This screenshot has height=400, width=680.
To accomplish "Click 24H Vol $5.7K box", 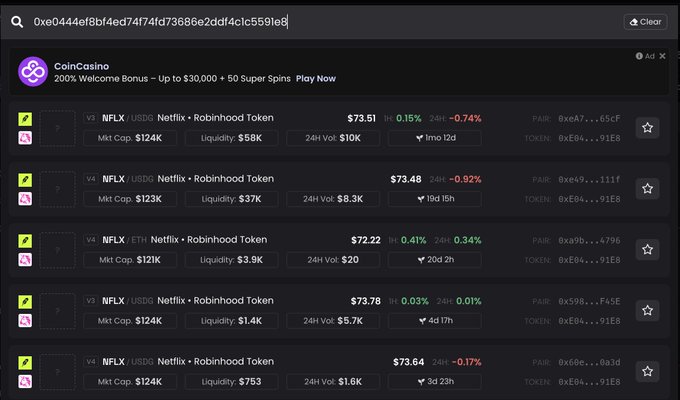I will pos(333,321).
